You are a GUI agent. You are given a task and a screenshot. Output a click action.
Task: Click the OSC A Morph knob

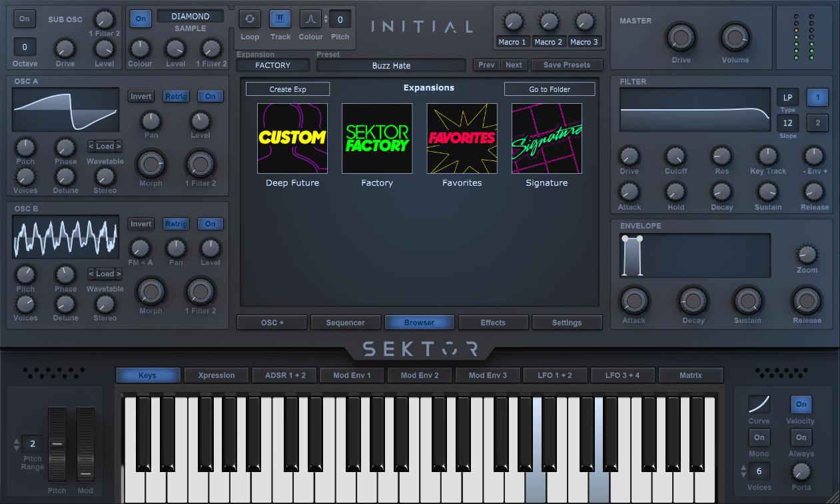(x=151, y=164)
